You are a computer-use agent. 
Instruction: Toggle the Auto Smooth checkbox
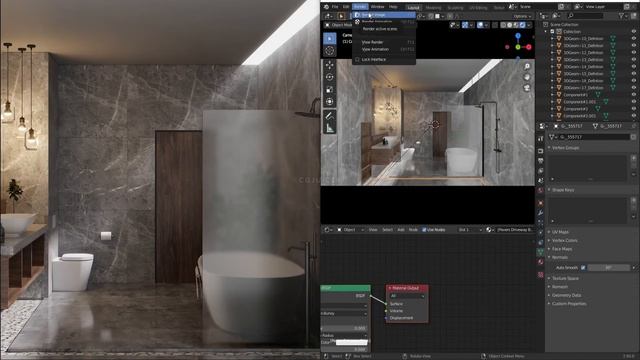coord(583,268)
